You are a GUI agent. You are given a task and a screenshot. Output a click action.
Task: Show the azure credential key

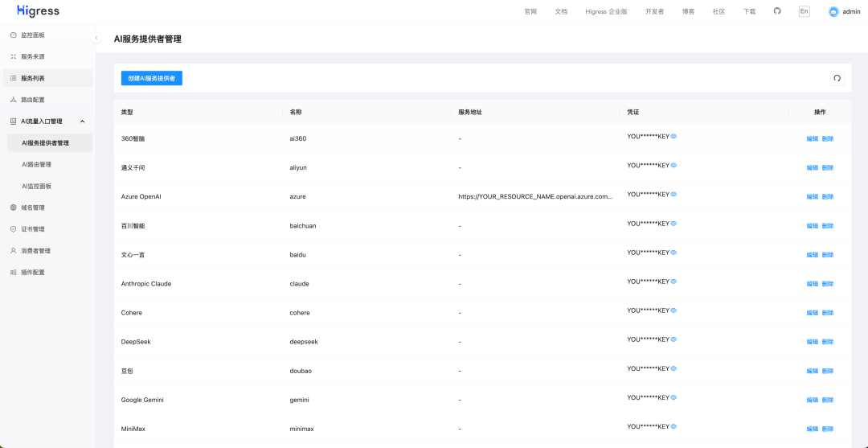pos(674,194)
